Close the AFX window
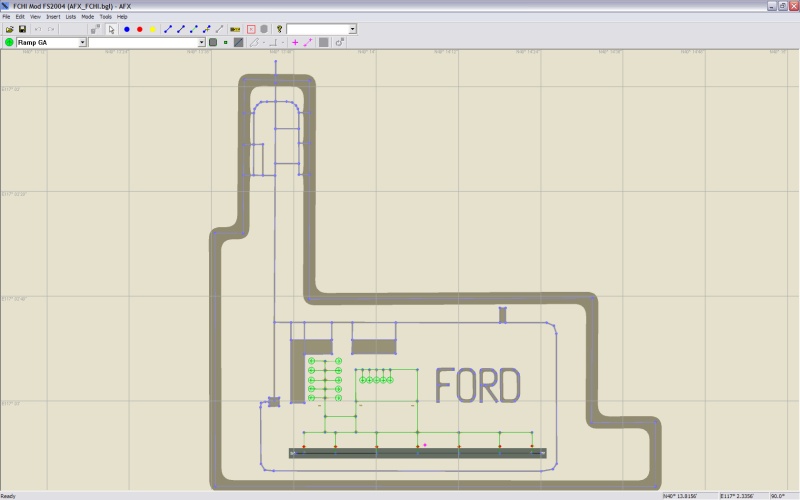 click(x=793, y=6)
